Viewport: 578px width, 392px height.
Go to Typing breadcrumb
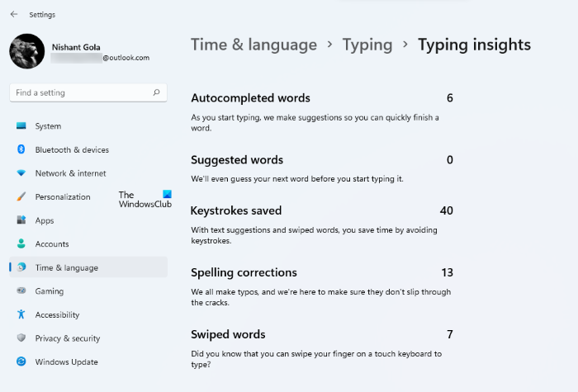(367, 45)
